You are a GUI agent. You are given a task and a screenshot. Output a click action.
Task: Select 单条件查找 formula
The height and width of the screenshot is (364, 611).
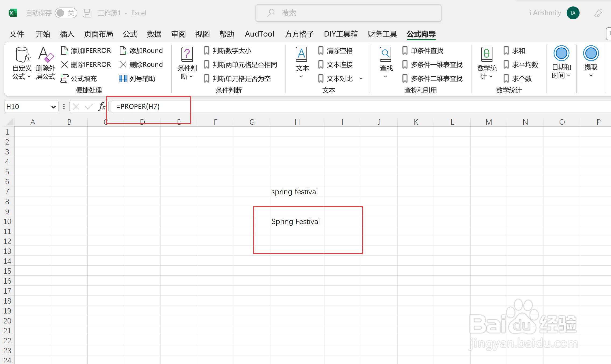coord(423,51)
